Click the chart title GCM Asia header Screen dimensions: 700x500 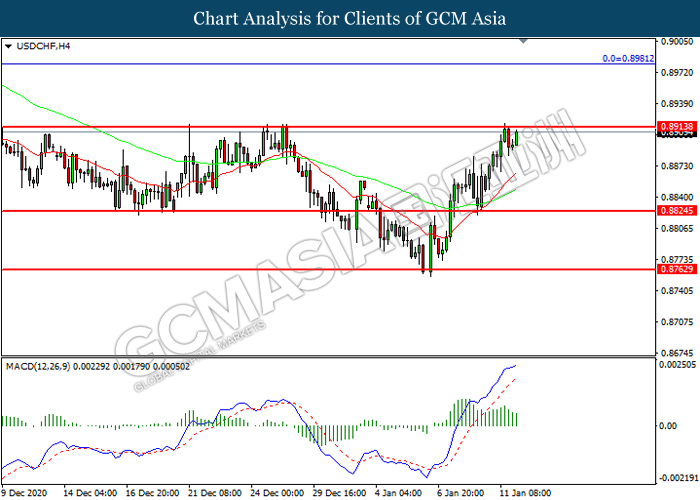350,18
